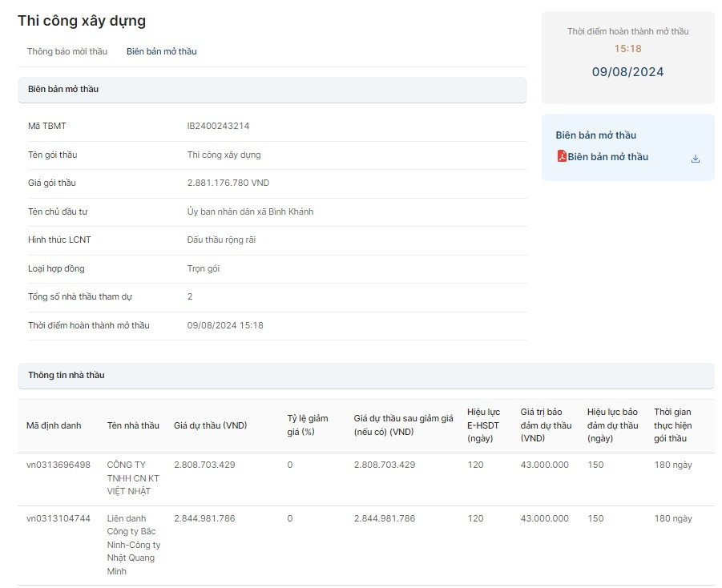Click the TBMT code IB2400243214
The width and height of the screenshot is (722, 588).
click(x=218, y=126)
